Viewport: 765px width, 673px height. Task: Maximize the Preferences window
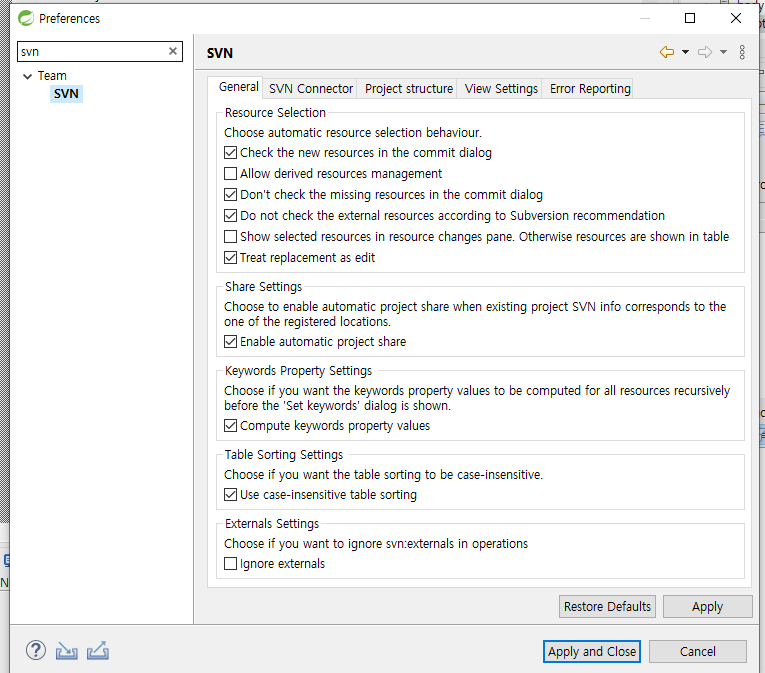(x=690, y=18)
